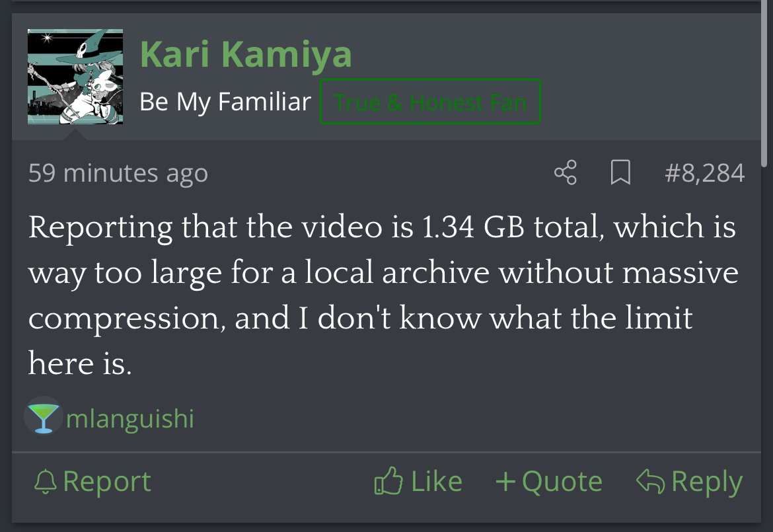Click the post text about the 1.34 GB video
Image resolution: width=773 pixels, height=532 pixels.
tap(382, 295)
